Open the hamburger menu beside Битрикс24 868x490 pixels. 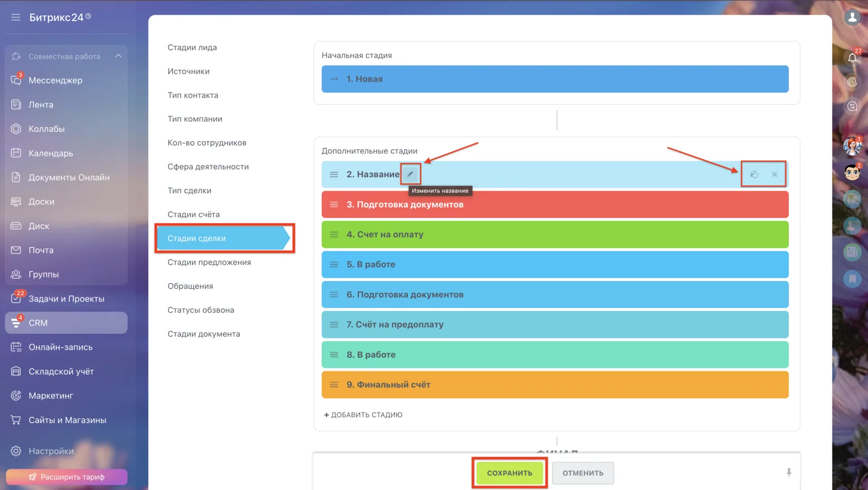16,18
